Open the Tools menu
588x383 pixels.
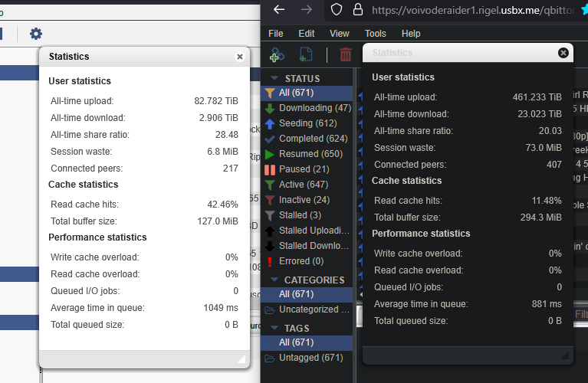click(376, 34)
